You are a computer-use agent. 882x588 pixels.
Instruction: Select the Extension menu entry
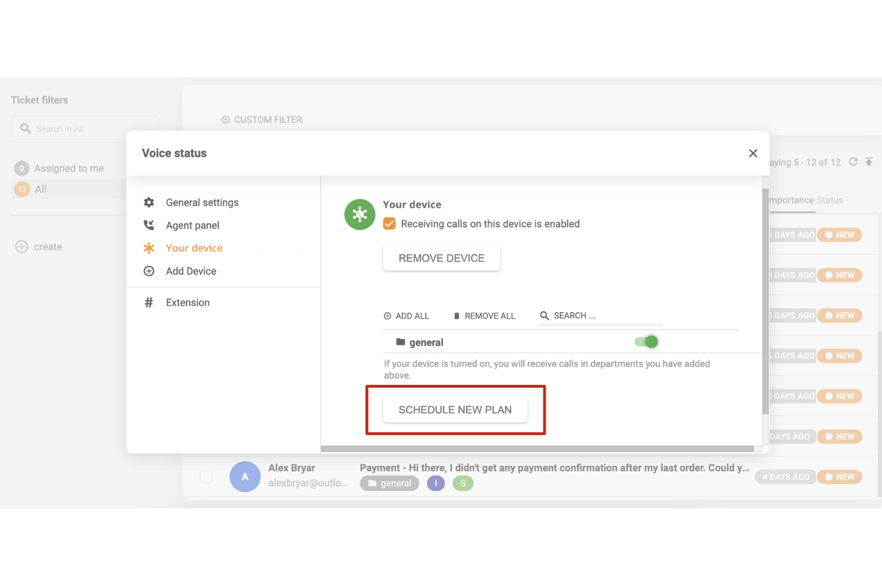[188, 302]
